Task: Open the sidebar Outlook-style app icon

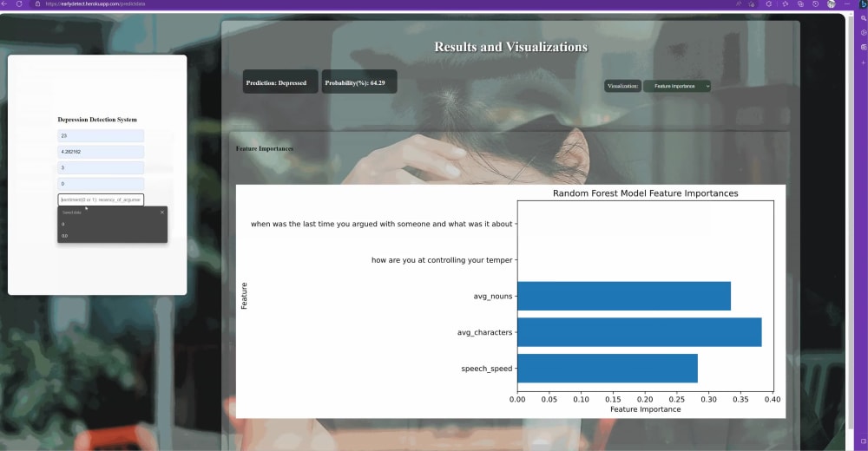Action: pyautogui.click(x=863, y=47)
